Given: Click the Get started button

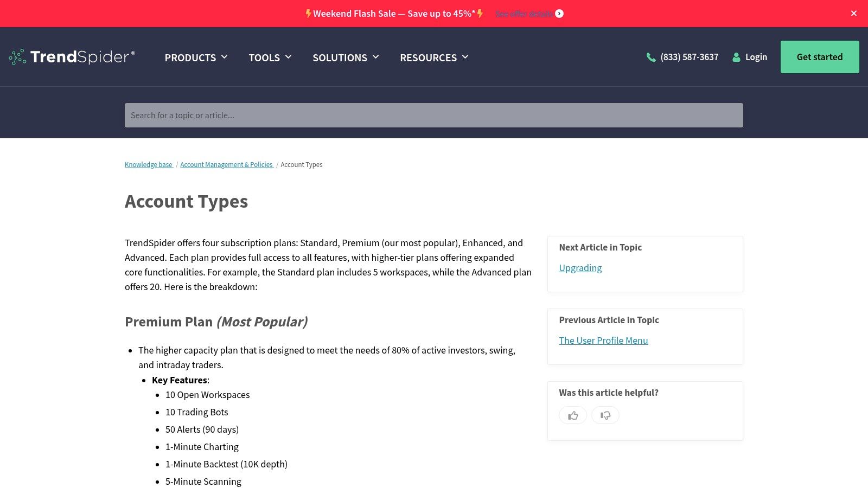Looking at the screenshot, I should (820, 57).
